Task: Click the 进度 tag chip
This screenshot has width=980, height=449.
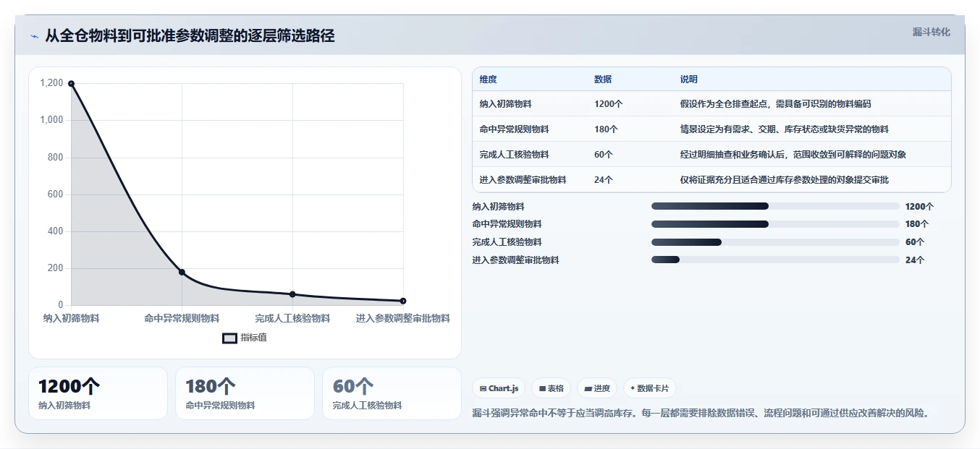Action: pos(597,388)
